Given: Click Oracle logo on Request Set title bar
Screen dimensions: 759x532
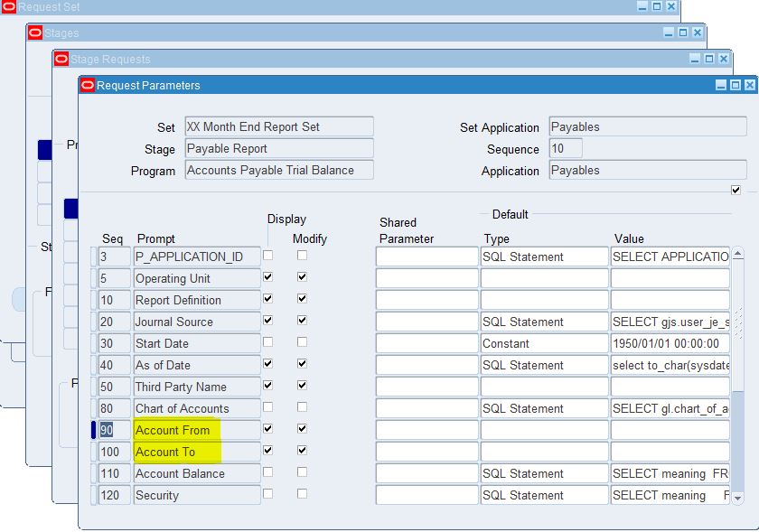Looking at the screenshot, I should coord(8,6).
